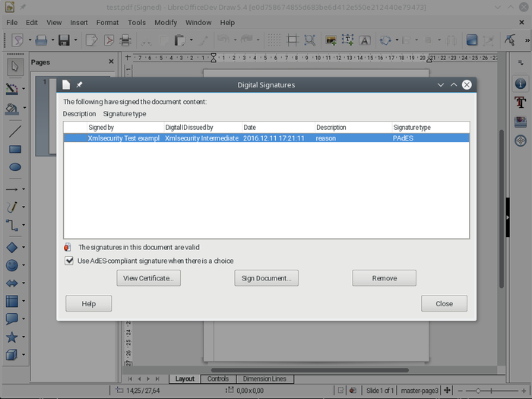Click the zoom slider handle

(x=478, y=391)
